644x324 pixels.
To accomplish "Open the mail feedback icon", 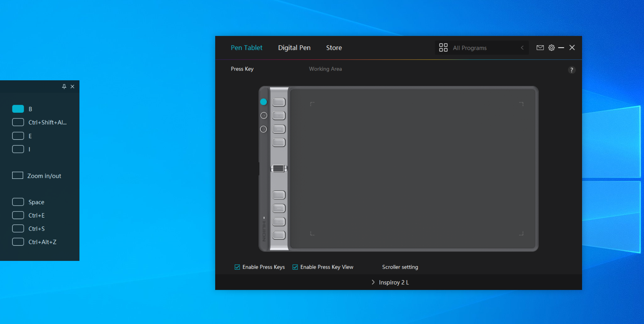I will 540,48.
